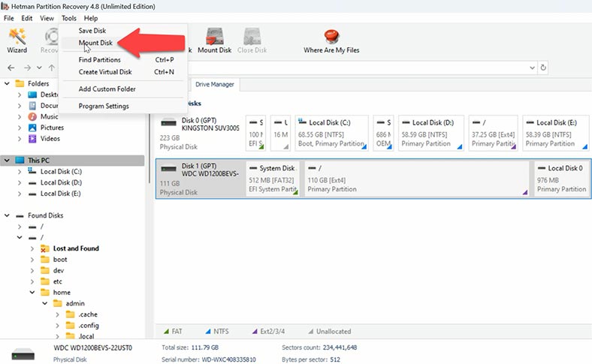Image resolution: width=592 pixels, height=364 pixels.
Task: Expand the Music folder node
Action: pos(20,116)
